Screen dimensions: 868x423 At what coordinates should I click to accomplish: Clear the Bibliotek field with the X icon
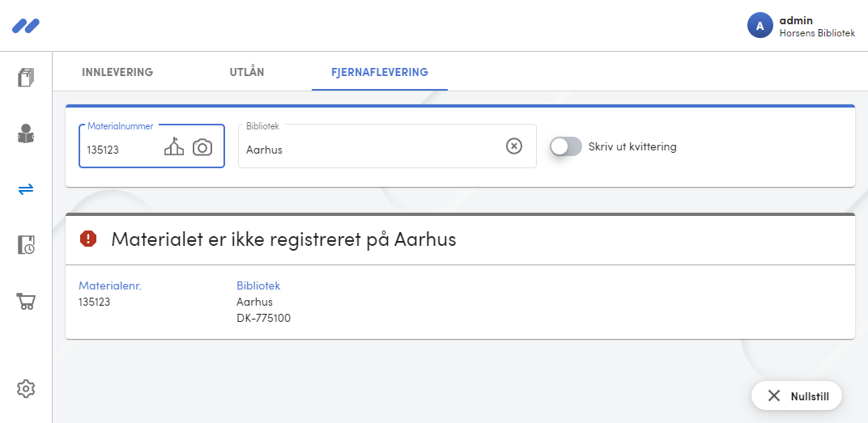tap(514, 146)
